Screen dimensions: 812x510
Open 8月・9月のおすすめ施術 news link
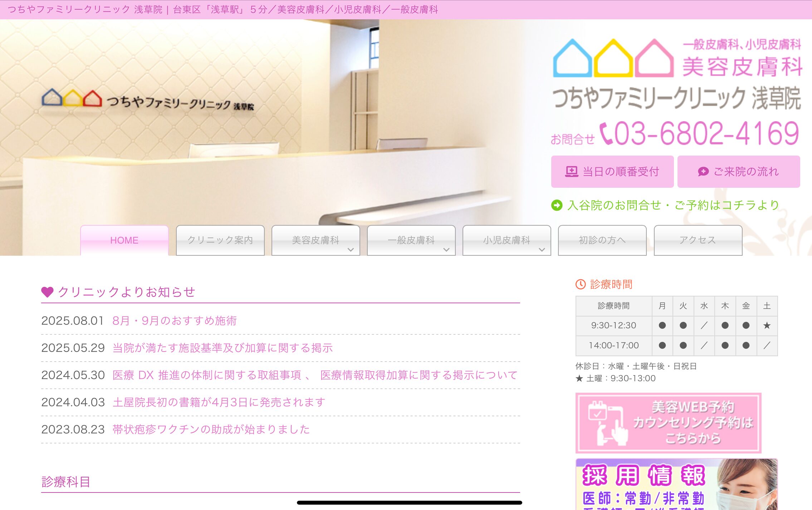click(174, 320)
